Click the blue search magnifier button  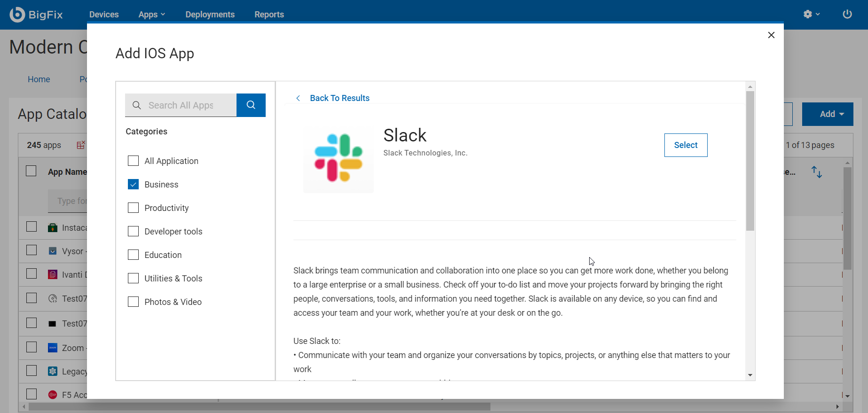coord(251,105)
